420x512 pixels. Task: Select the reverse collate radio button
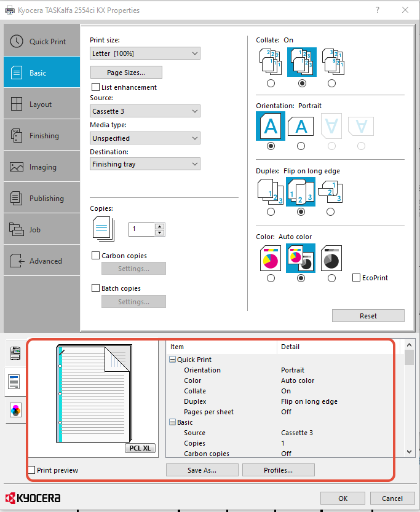331,83
